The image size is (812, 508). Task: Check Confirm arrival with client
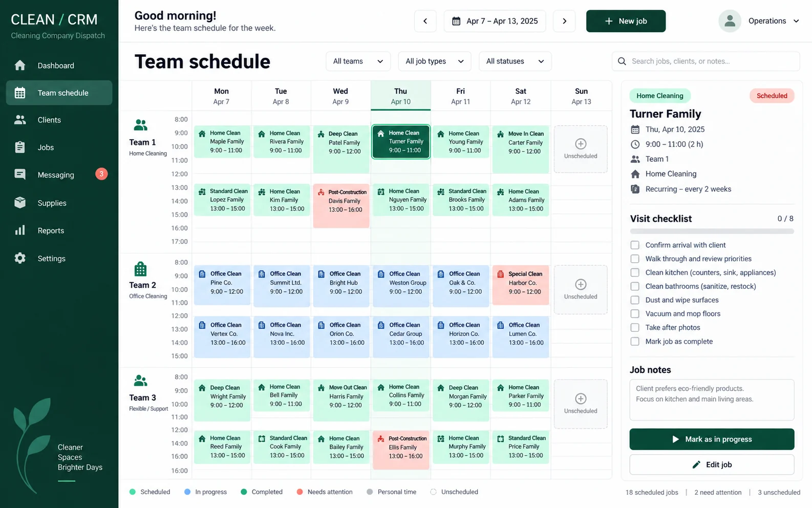pos(635,245)
